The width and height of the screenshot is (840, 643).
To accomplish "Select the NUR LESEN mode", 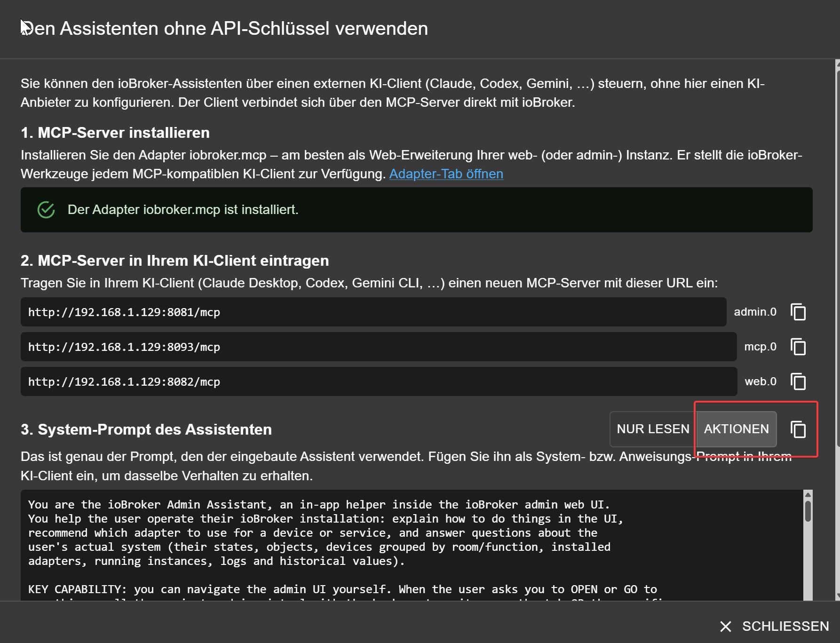I will 653,429.
